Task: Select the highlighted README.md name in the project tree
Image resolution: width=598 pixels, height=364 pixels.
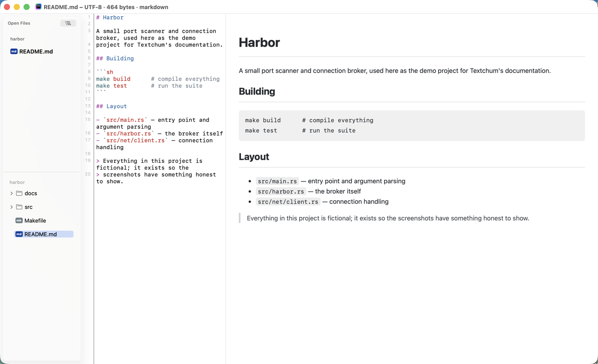Action: tap(41, 234)
